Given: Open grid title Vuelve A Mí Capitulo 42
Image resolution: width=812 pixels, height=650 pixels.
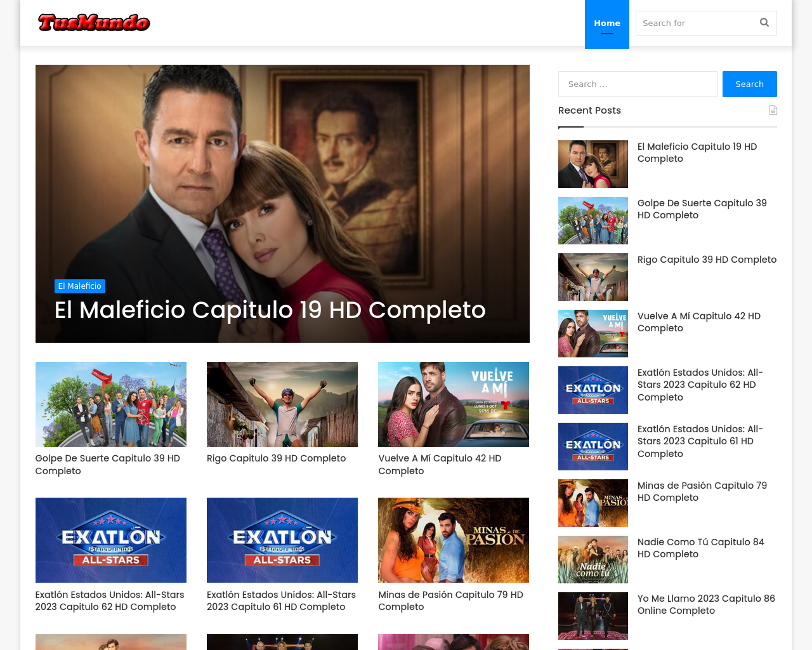Looking at the screenshot, I should pyautogui.click(x=440, y=465).
